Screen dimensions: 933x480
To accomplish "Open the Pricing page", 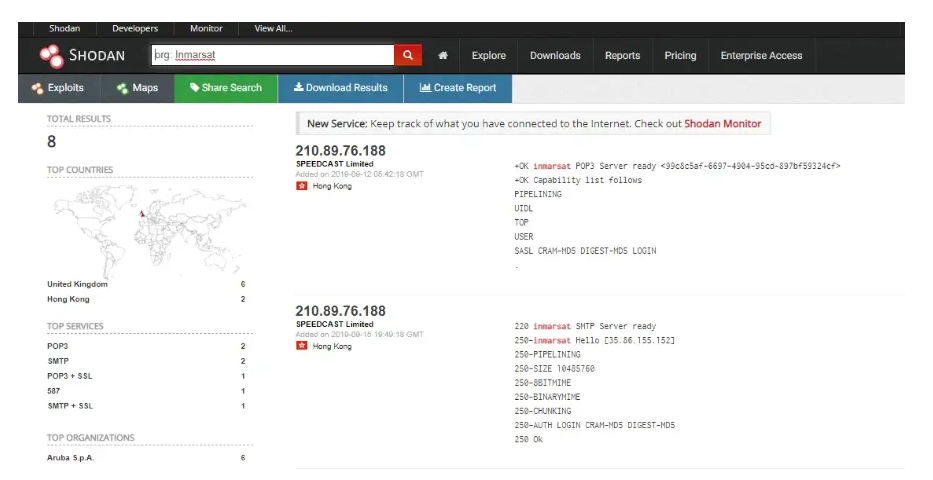I will 680,55.
